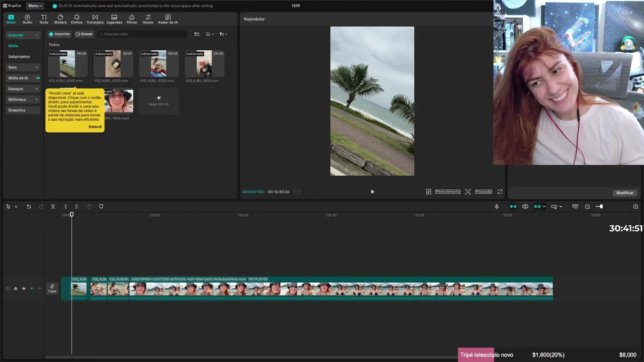The width and height of the screenshot is (644, 362).
Task: Toggle main track magnet
Action: (x=513, y=207)
